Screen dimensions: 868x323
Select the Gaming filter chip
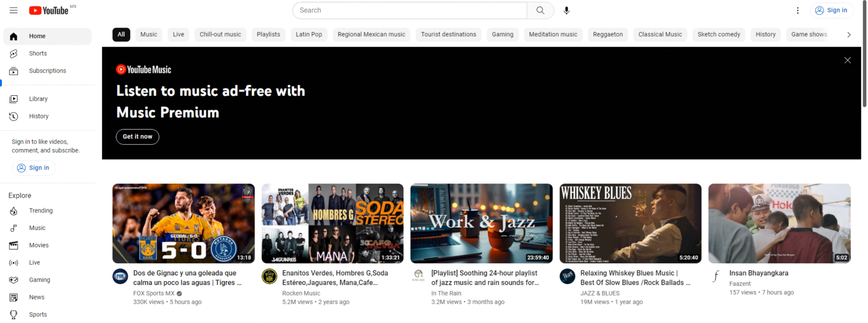click(x=502, y=34)
